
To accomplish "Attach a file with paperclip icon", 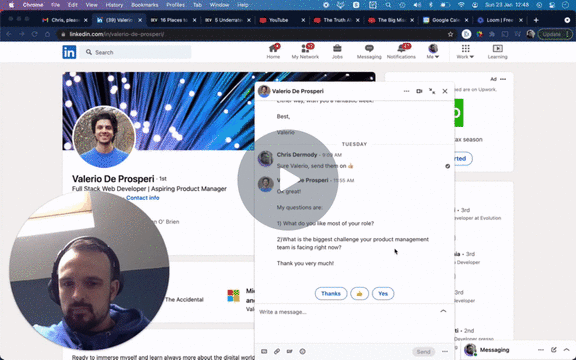I will click(x=277, y=352).
